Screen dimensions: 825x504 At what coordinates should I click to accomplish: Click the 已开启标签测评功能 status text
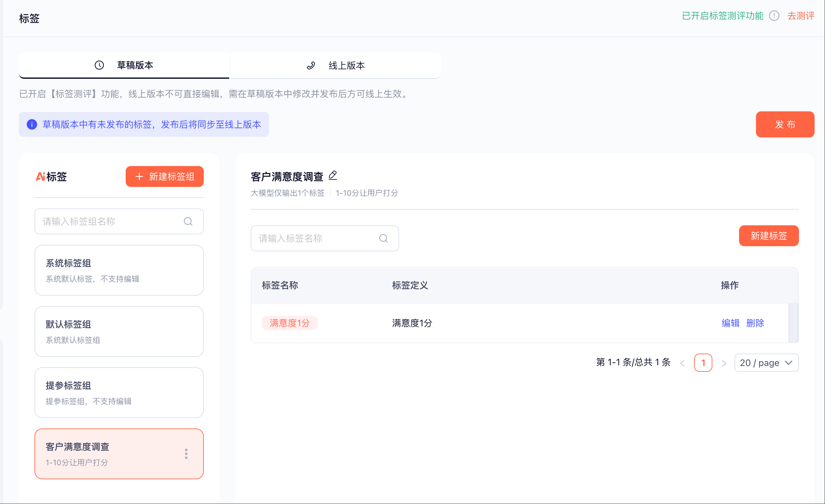pyautogui.click(x=722, y=16)
